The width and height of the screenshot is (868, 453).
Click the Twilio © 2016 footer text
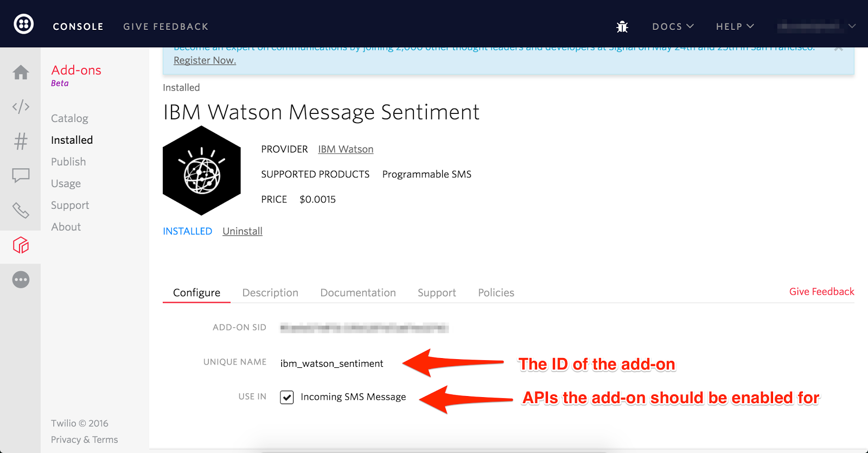(x=79, y=423)
